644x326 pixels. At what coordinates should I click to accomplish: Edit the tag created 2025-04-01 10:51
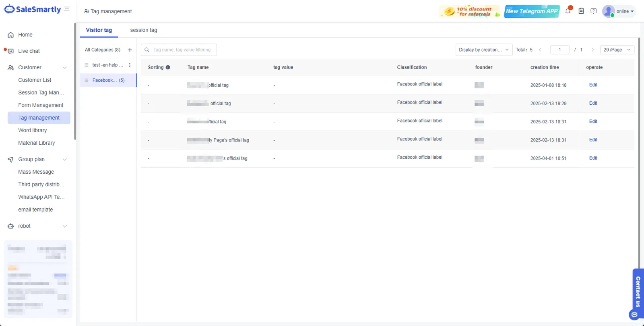click(593, 158)
